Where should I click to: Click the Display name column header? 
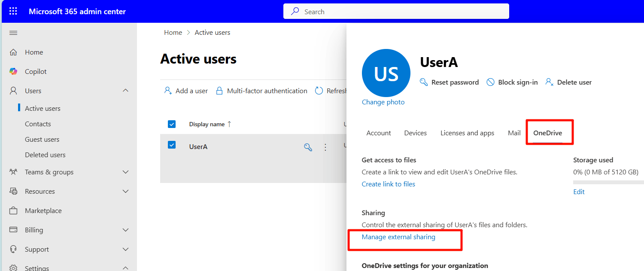click(x=207, y=124)
